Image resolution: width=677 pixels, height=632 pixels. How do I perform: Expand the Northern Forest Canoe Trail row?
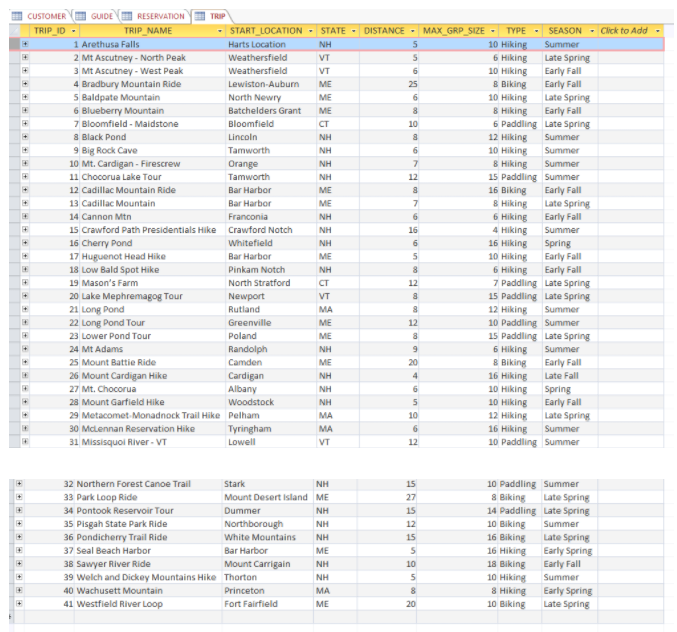(19, 484)
